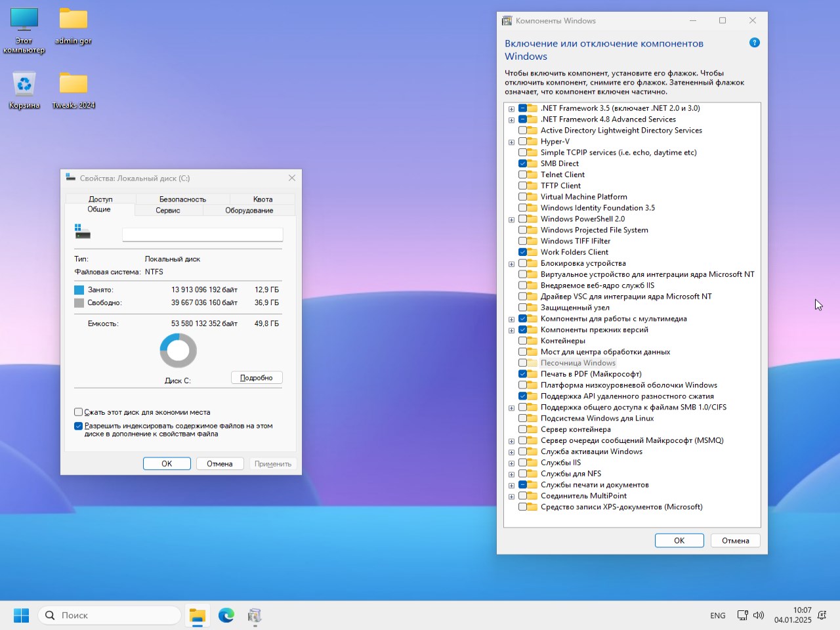Open File Explorer from the taskbar
The height and width of the screenshot is (630, 840).
198,616
